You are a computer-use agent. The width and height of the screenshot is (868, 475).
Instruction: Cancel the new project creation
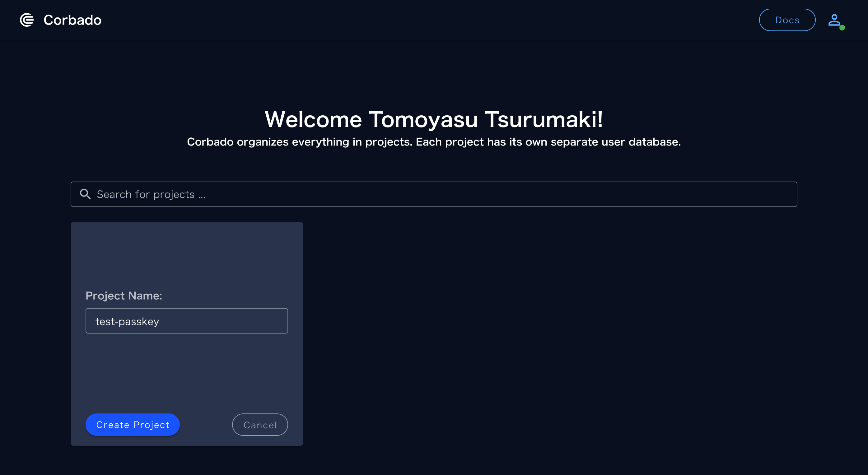[260, 425]
